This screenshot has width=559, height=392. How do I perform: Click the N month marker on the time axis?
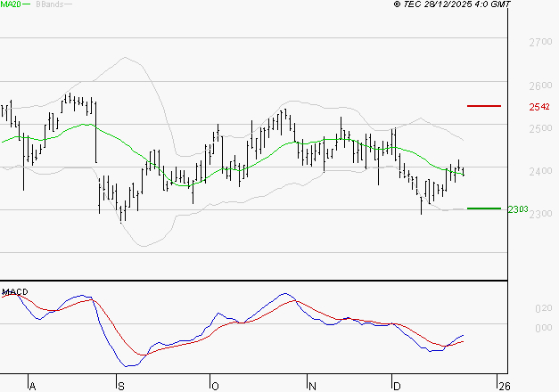312,387
